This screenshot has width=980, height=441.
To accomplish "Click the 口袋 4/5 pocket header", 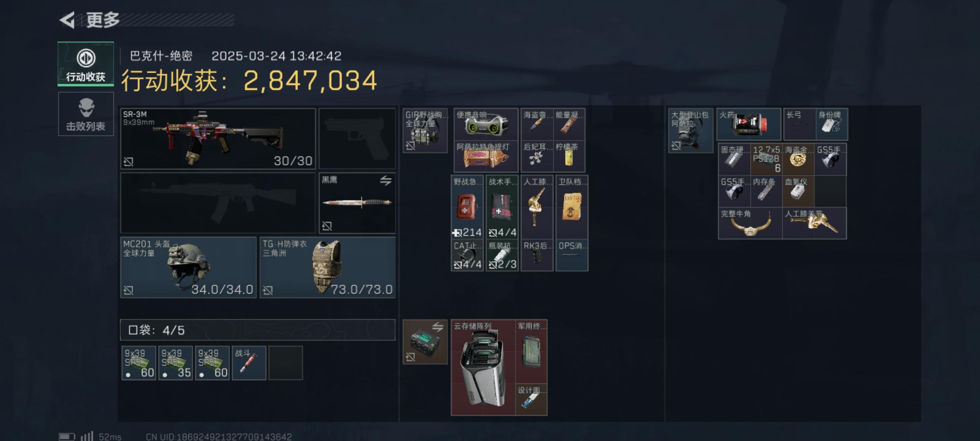I will pos(258,330).
